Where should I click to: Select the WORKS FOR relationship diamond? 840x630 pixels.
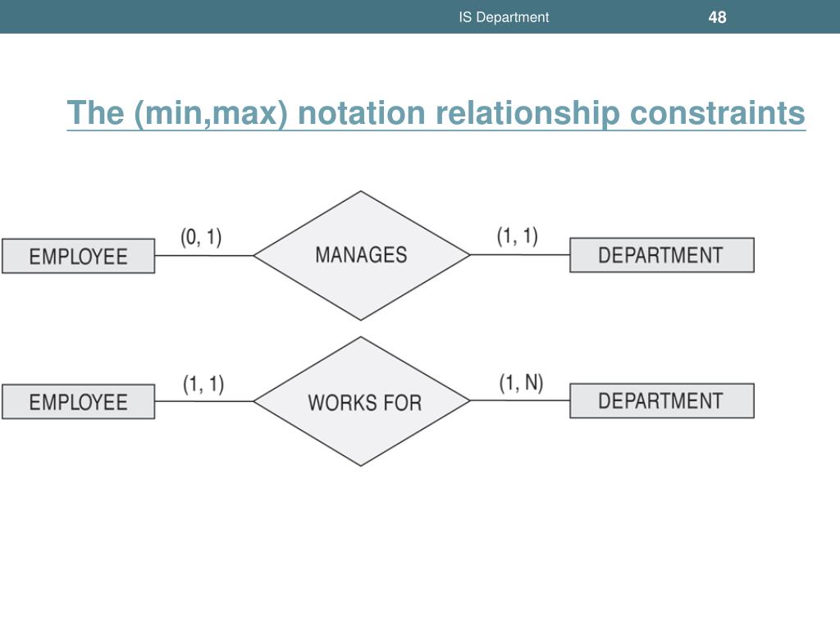click(x=361, y=401)
